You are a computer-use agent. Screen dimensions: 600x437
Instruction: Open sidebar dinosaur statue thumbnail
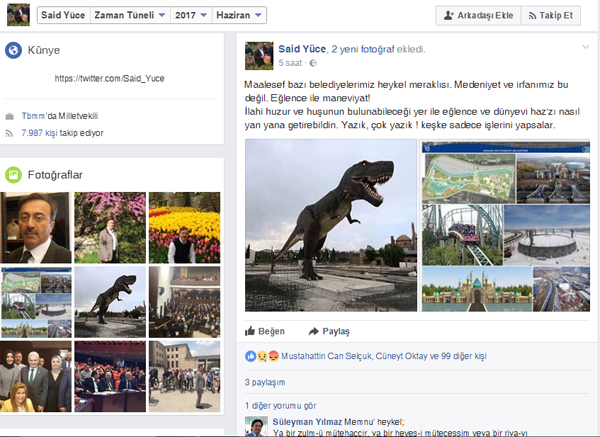[110, 302]
